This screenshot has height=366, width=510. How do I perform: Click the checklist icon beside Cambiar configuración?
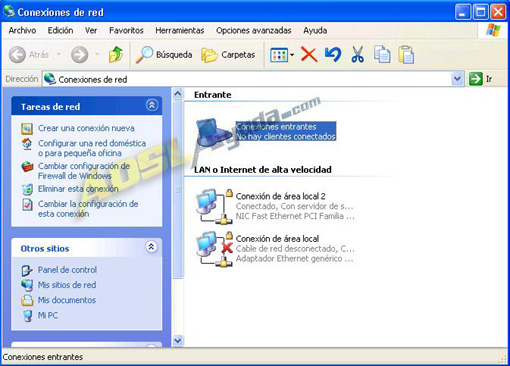coord(27,204)
